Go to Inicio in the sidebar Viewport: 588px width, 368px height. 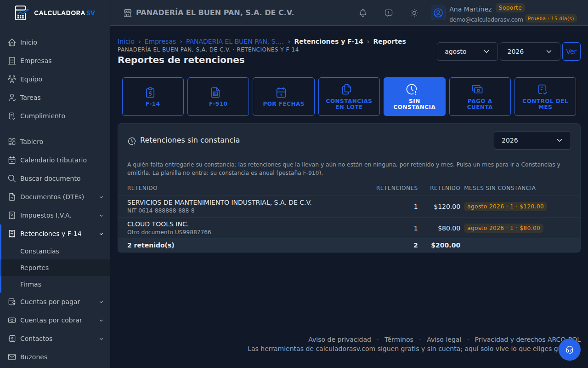click(55, 42)
